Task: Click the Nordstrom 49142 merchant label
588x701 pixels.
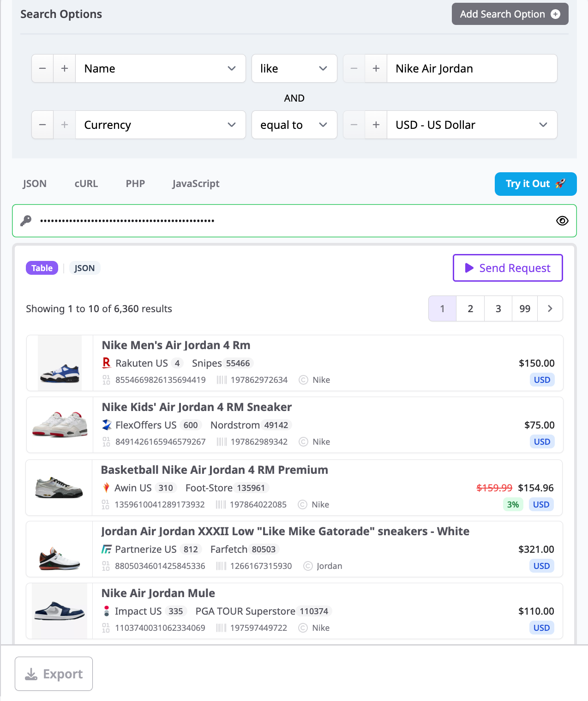Action: click(x=251, y=425)
